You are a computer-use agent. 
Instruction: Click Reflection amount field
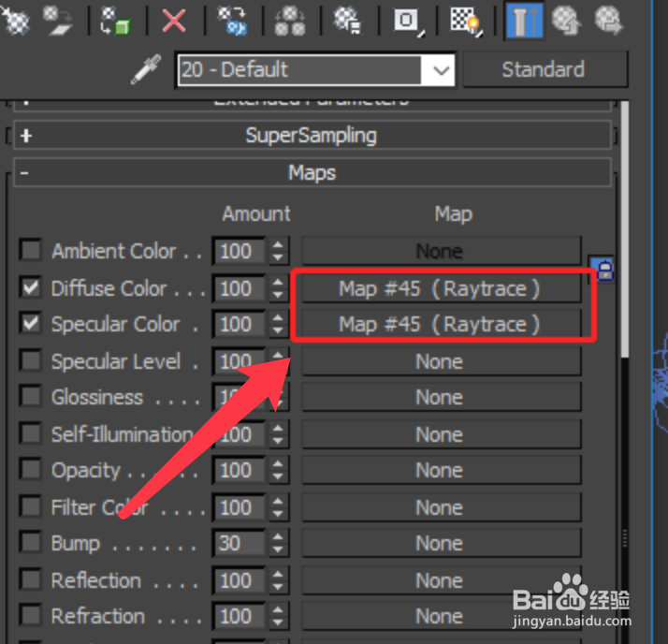pos(240,580)
